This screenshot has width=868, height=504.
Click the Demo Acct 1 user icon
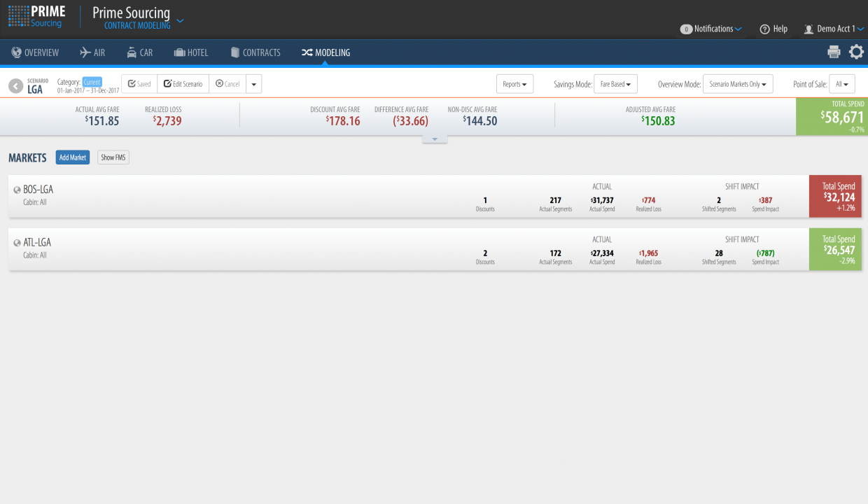(x=808, y=29)
